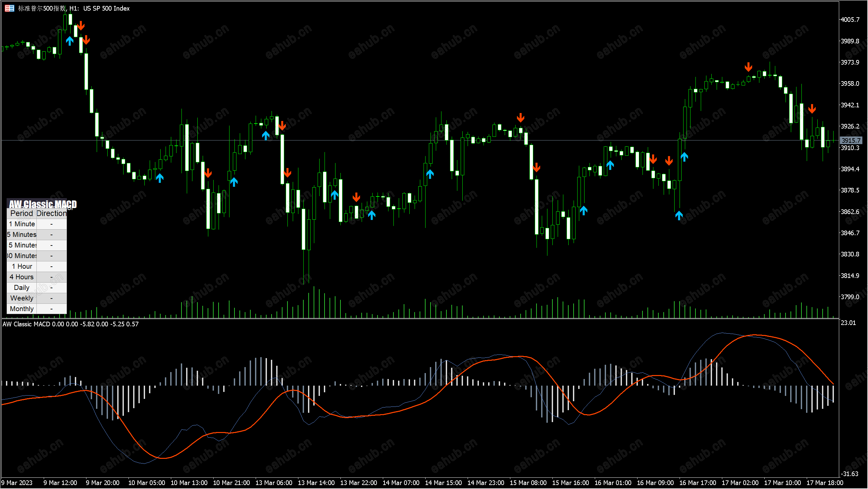The image size is (868, 489).
Task: Click the AW Classic MACD subwindow values label
Action: tap(71, 325)
